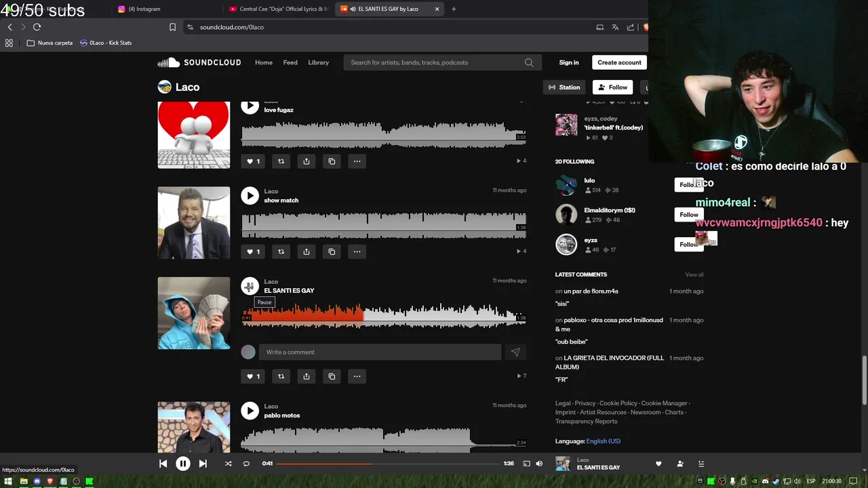
Task: Repost the show match track
Action: coord(281,251)
